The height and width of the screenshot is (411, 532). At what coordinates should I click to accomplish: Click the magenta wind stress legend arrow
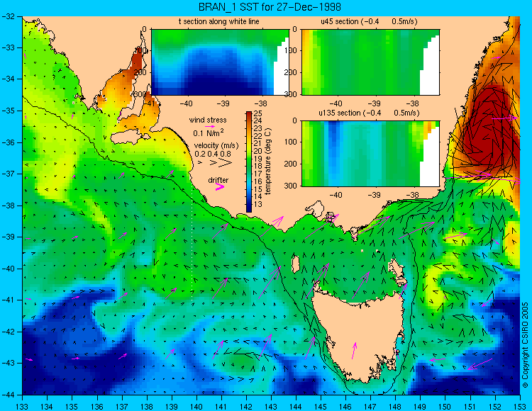pos(209,126)
